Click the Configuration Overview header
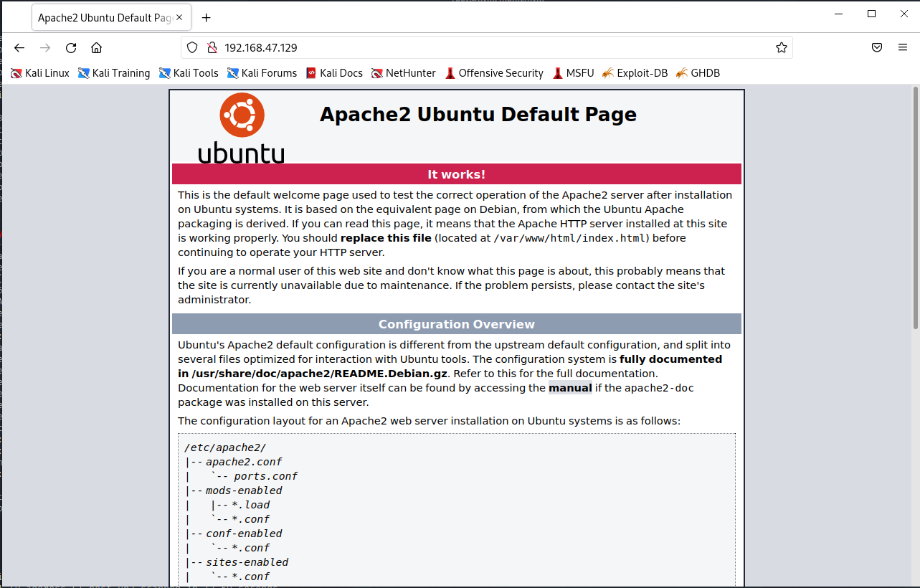Image resolution: width=920 pixels, height=588 pixels. pos(457,324)
